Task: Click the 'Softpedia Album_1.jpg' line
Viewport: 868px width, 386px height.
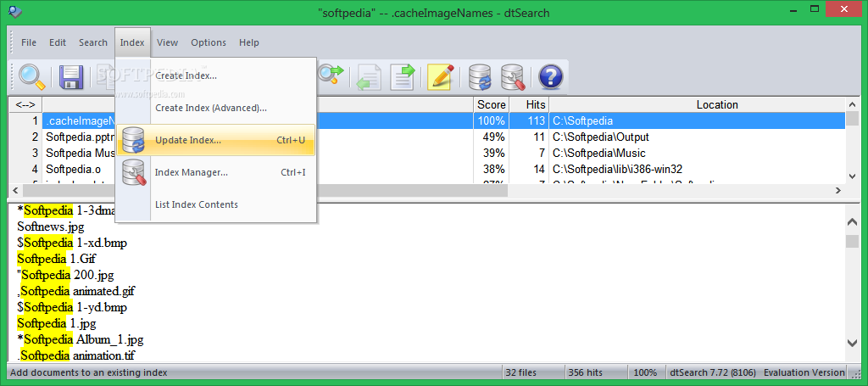Action: [81, 339]
